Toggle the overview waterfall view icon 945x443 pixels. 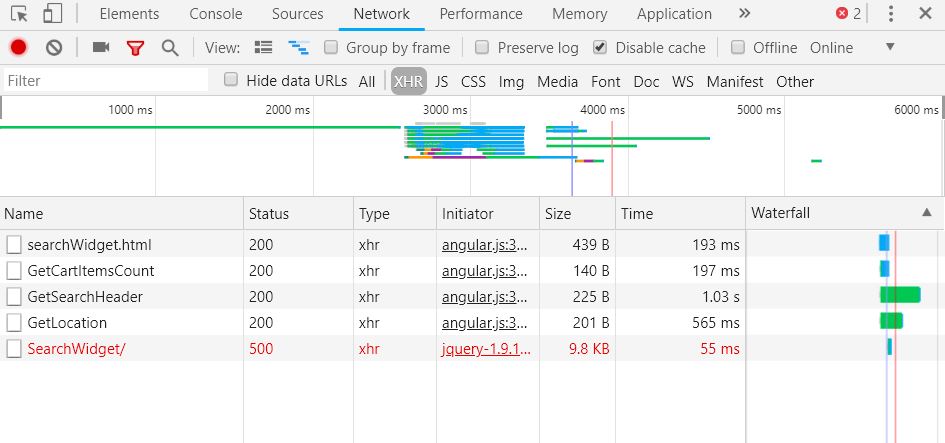(298, 47)
